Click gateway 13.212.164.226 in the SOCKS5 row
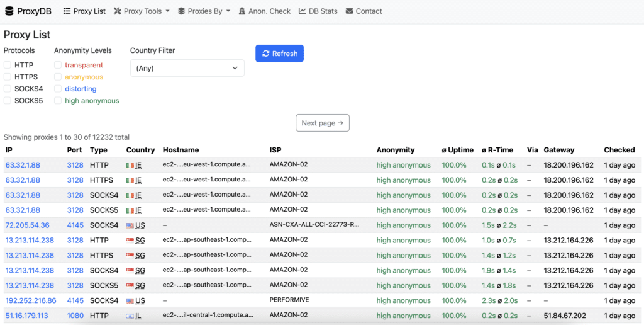Image resolution: width=644 pixels, height=325 pixels. [569, 285]
